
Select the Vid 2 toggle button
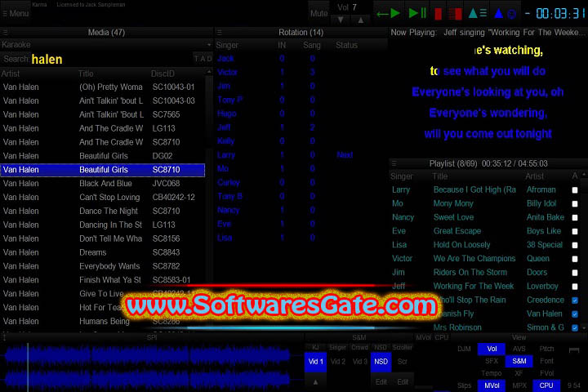[338, 362]
